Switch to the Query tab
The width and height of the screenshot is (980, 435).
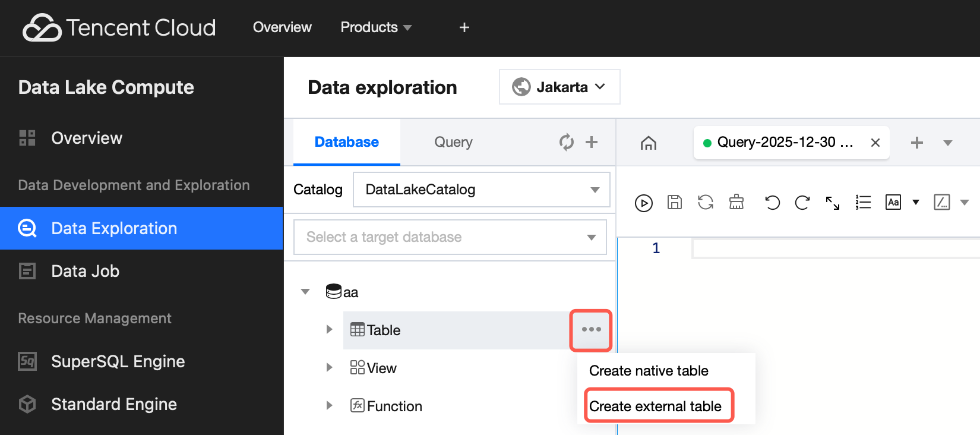453,142
